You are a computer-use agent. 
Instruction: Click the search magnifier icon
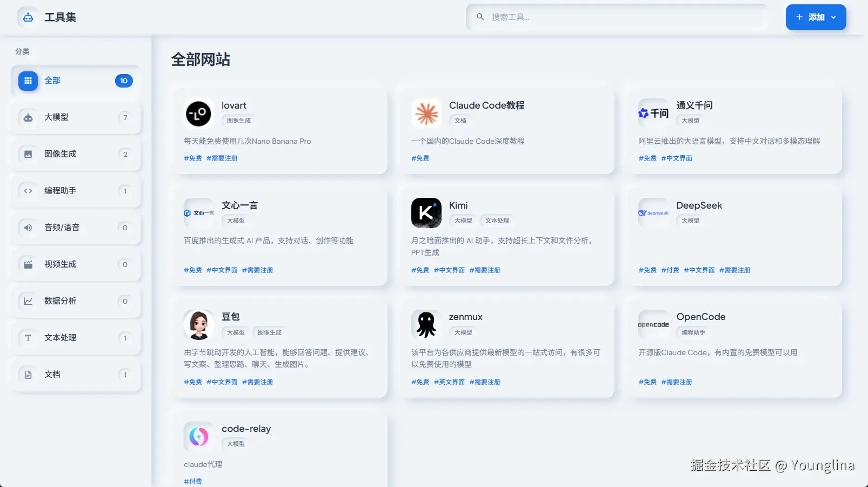pos(480,17)
